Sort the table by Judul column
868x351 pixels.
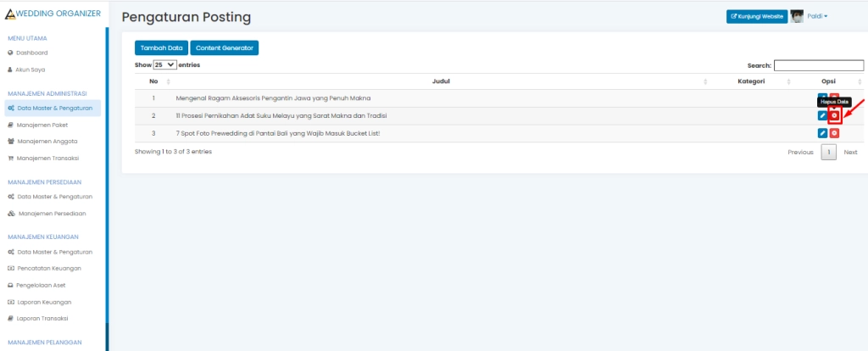tap(440, 81)
